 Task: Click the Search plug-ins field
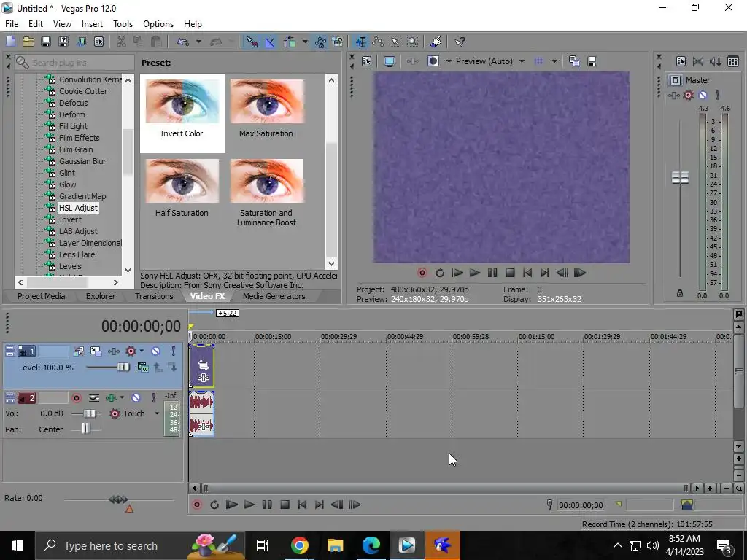[x=75, y=63]
